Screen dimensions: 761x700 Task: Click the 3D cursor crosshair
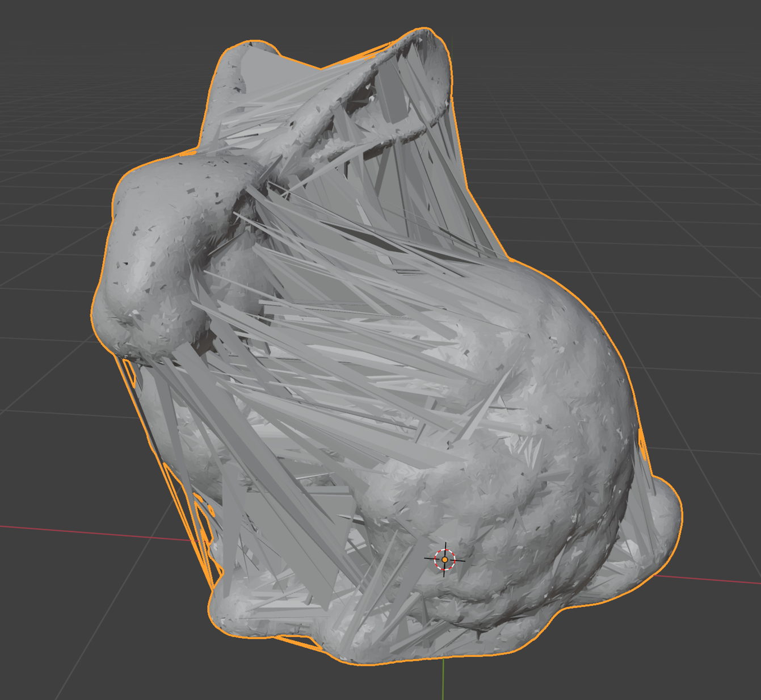point(445,560)
